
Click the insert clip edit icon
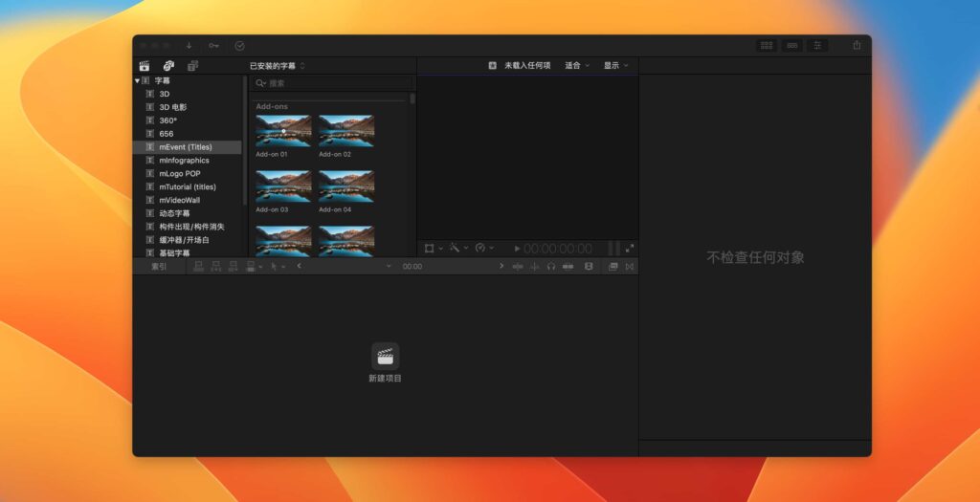216,267
